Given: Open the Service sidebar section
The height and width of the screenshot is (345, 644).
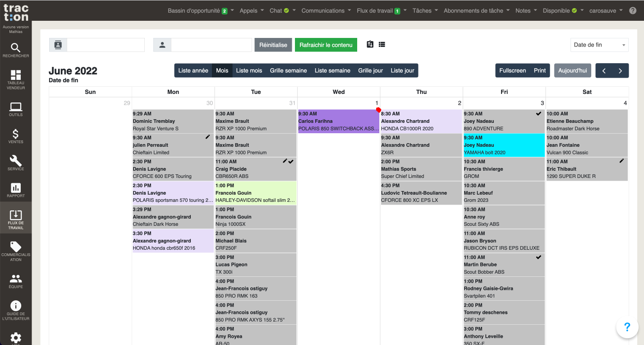Looking at the screenshot, I should click(16, 163).
